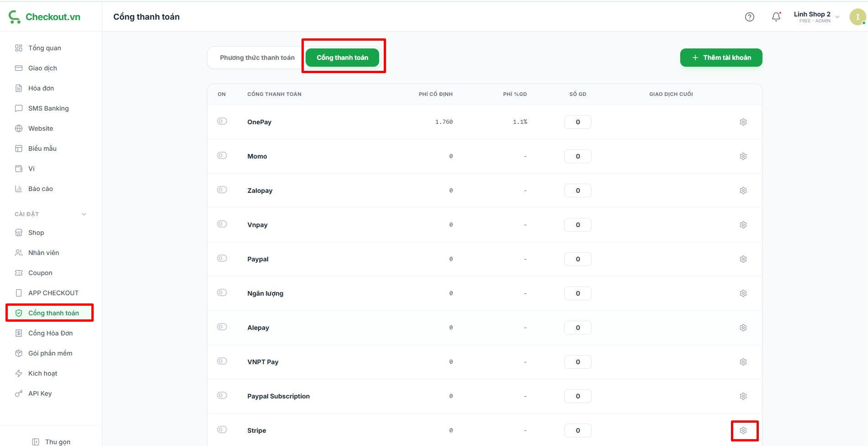Click the Thêm tài khoản button
Screen dimensions: 868x446
[x=721, y=58]
